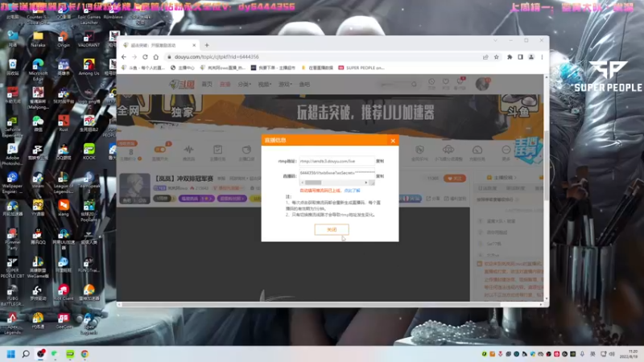Click the Chrome icon on the taskbar
Screen dimensions: 644x362
click(85, 354)
